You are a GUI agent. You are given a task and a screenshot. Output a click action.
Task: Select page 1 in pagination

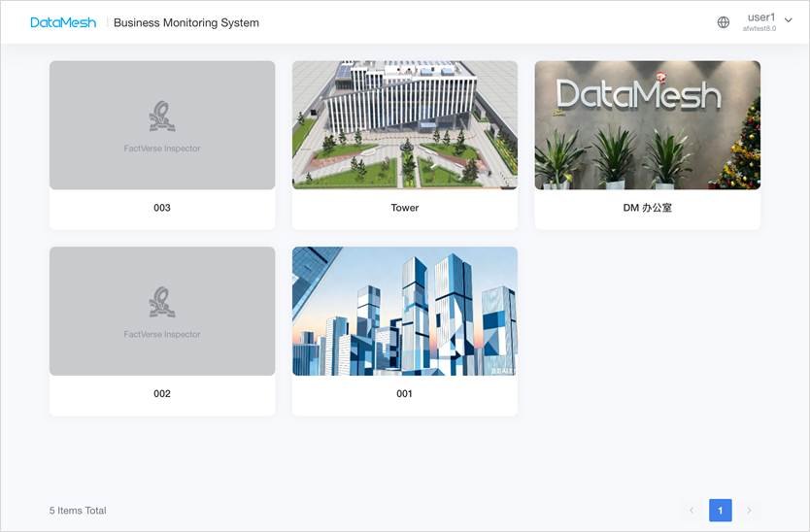pyautogui.click(x=720, y=511)
